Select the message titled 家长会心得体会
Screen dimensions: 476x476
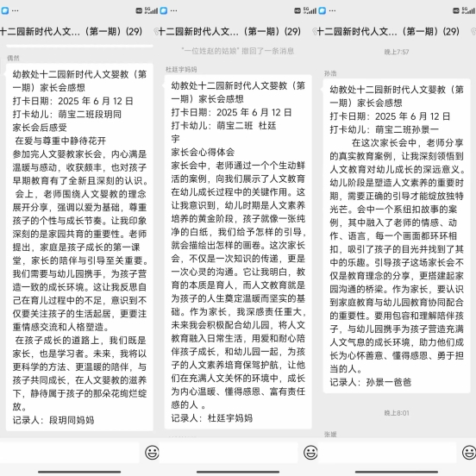coord(238,252)
